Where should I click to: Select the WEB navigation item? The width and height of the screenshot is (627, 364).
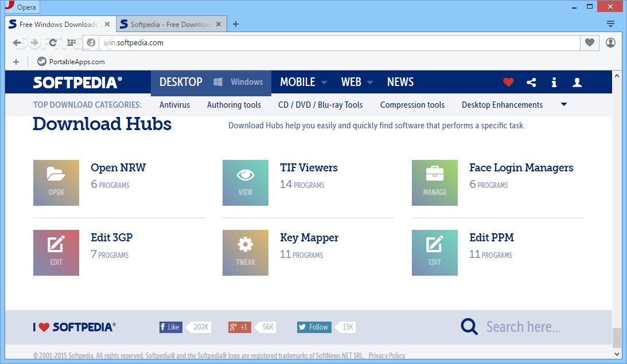[x=351, y=82]
